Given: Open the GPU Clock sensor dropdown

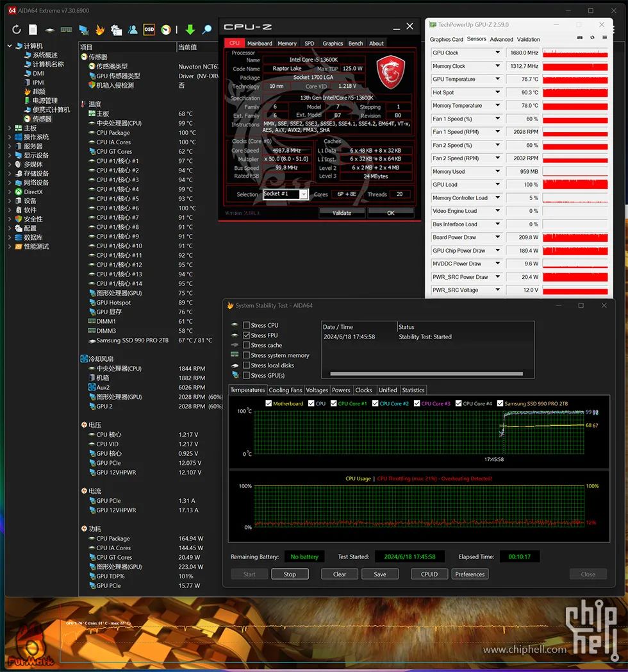Looking at the screenshot, I should [x=497, y=53].
